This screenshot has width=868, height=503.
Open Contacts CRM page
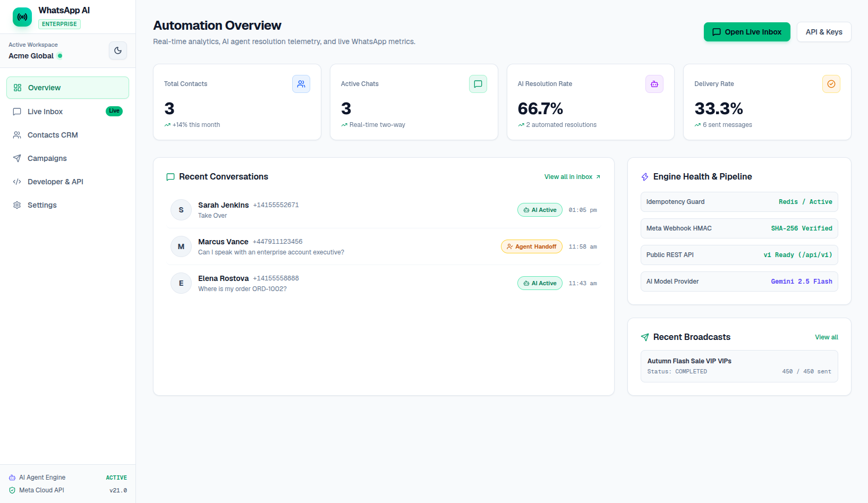tap(67, 135)
